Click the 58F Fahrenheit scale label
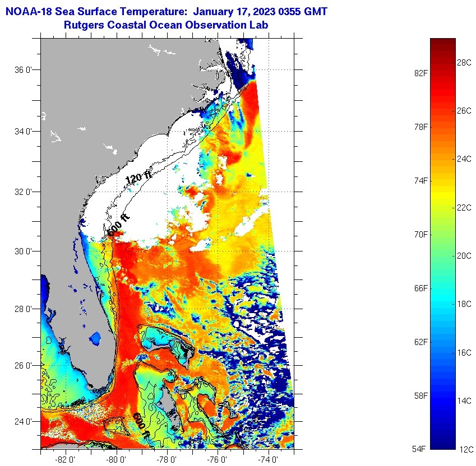 click(x=420, y=395)
